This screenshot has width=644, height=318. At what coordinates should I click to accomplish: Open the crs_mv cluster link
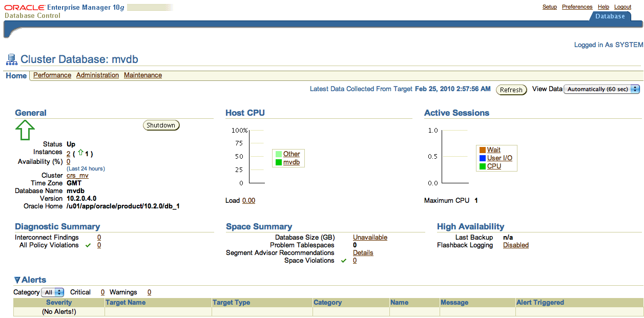[x=77, y=176]
